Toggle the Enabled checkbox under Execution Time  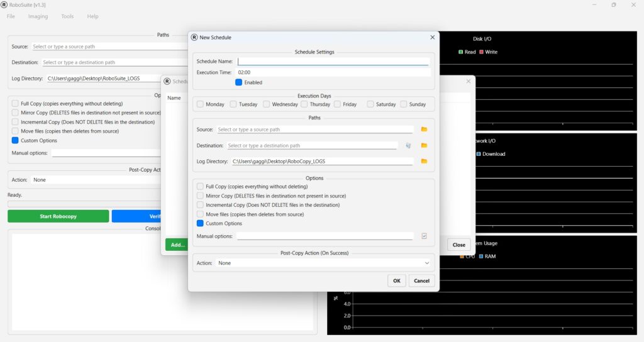[x=239, y=82]
